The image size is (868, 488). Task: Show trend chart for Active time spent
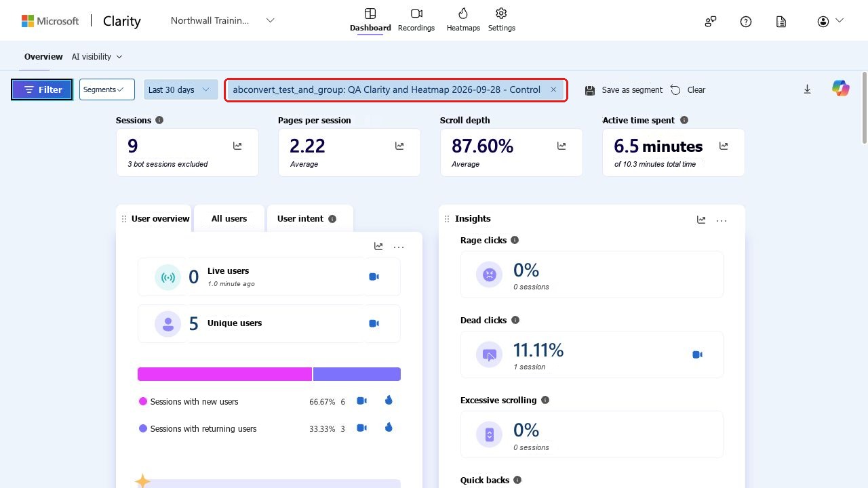724,146
